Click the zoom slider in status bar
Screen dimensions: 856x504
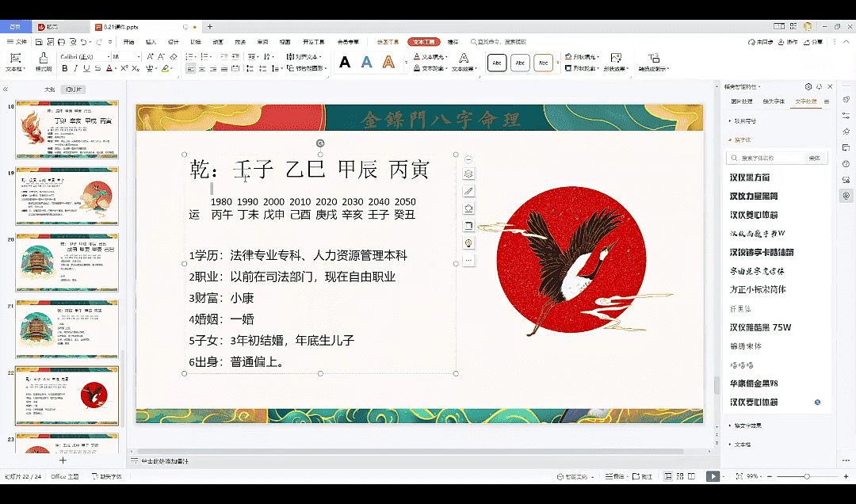[x=806, y=476]
